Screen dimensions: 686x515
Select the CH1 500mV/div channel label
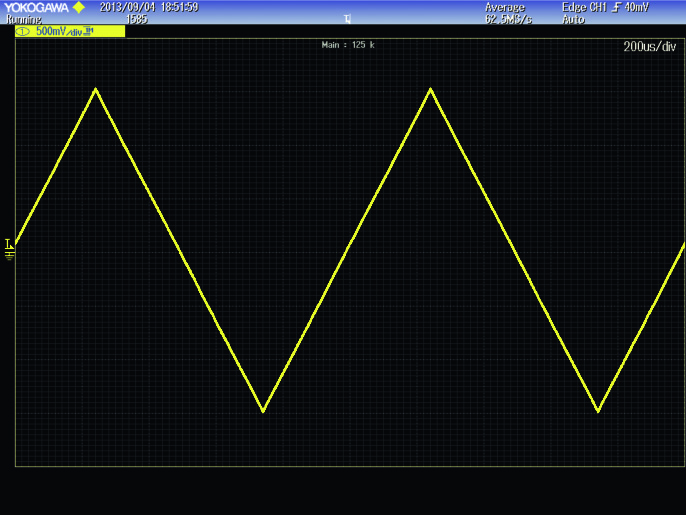click(x=70, y=31)
